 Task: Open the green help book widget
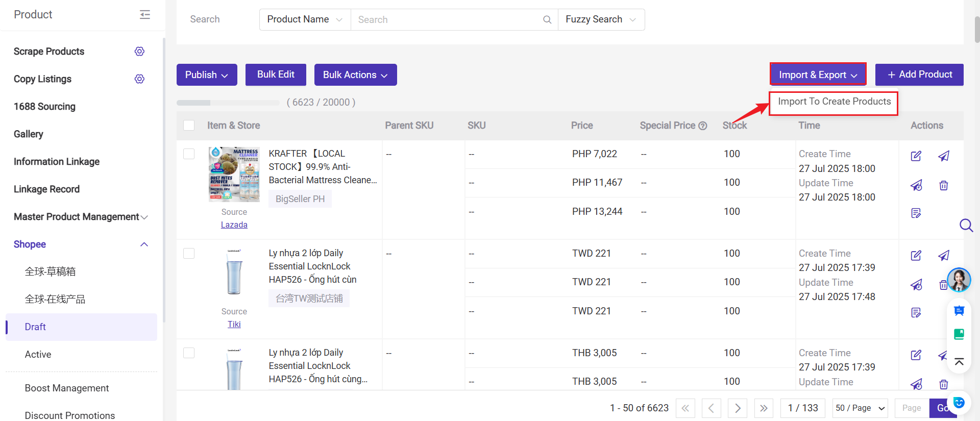(x=959, y=334)
